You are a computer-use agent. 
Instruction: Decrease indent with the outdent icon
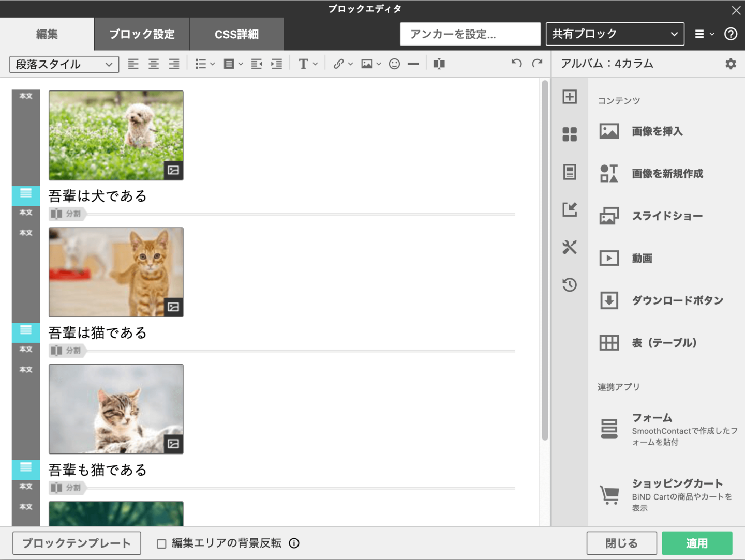(x=257, y=64)
